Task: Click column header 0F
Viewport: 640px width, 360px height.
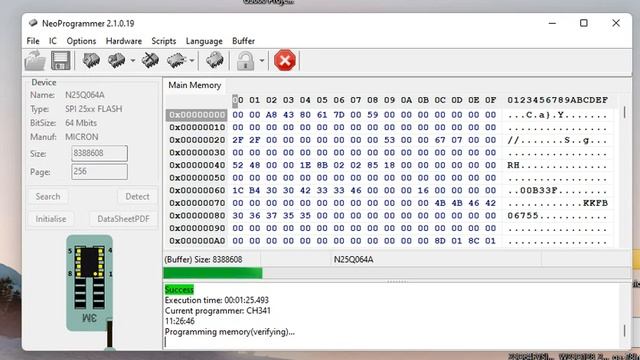Action: pyautogui.click(x=490, y=100)
